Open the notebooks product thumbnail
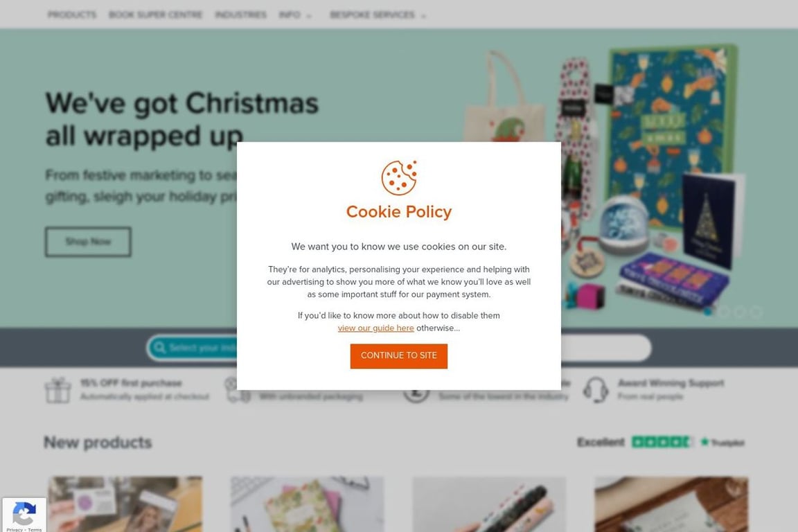Viewport: 798px width, 532px height. tap(308, 504)
